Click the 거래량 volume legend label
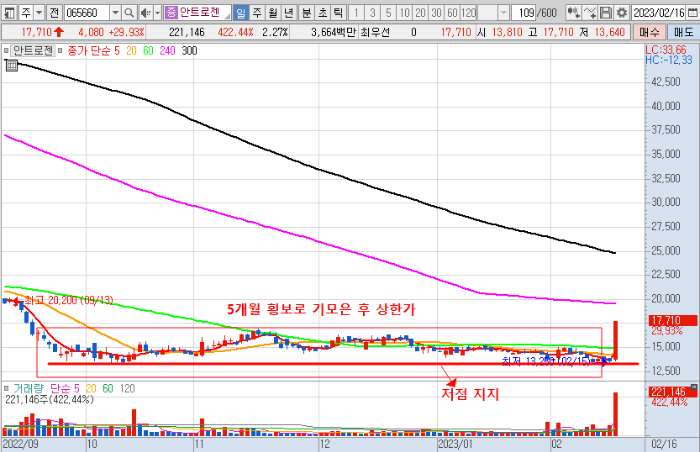Viewport: 700px width, 452px height. pos(29,389)
